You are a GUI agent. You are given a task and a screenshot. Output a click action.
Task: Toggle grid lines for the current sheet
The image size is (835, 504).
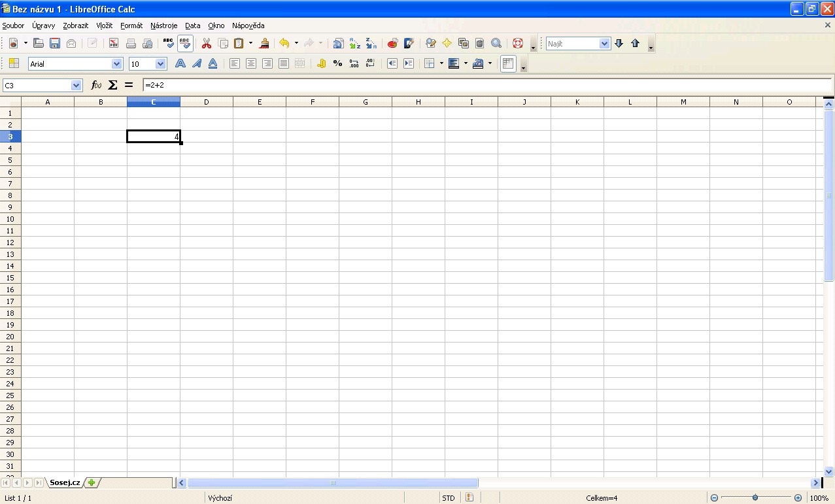[508, 63]
